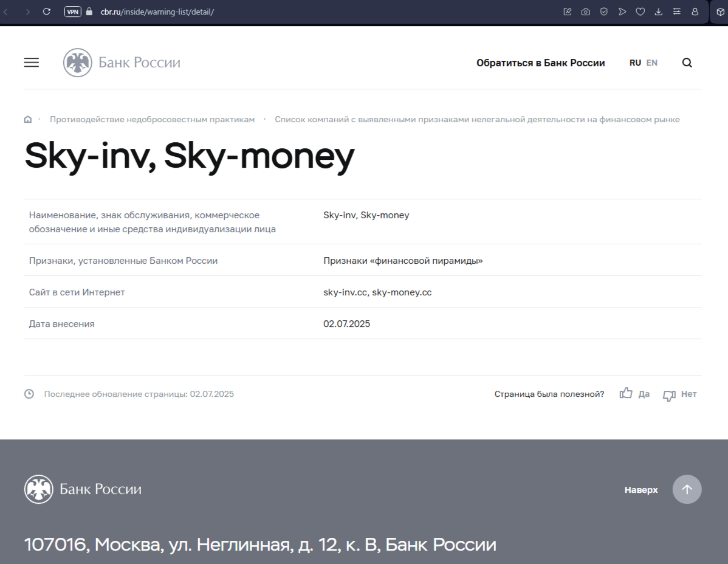Click the cube icon at far right
Viewport: 728px width, 564px height.
(721, 12)
